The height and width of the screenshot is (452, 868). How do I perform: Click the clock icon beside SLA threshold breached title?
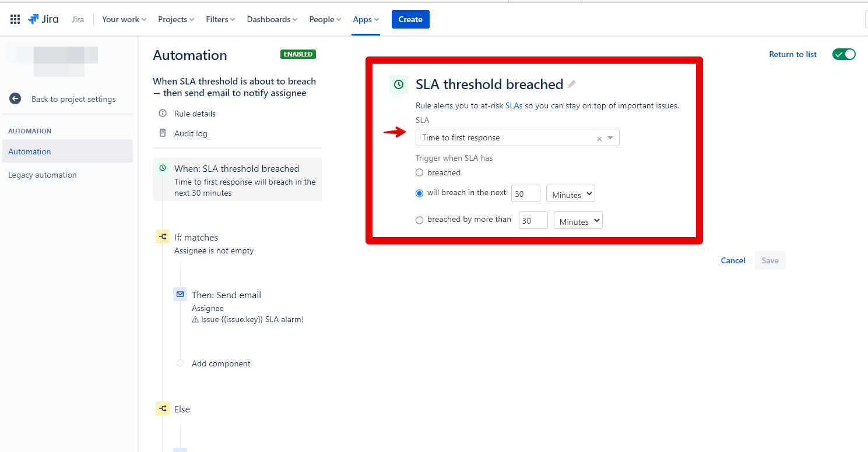pyautogui.click(x=399, y=84)
